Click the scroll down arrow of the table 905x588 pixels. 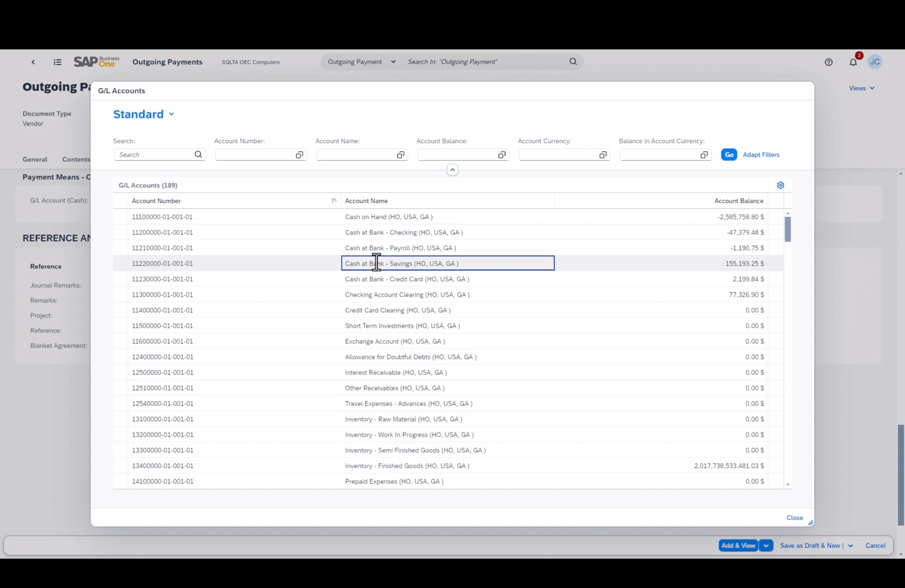pos(788,484)
